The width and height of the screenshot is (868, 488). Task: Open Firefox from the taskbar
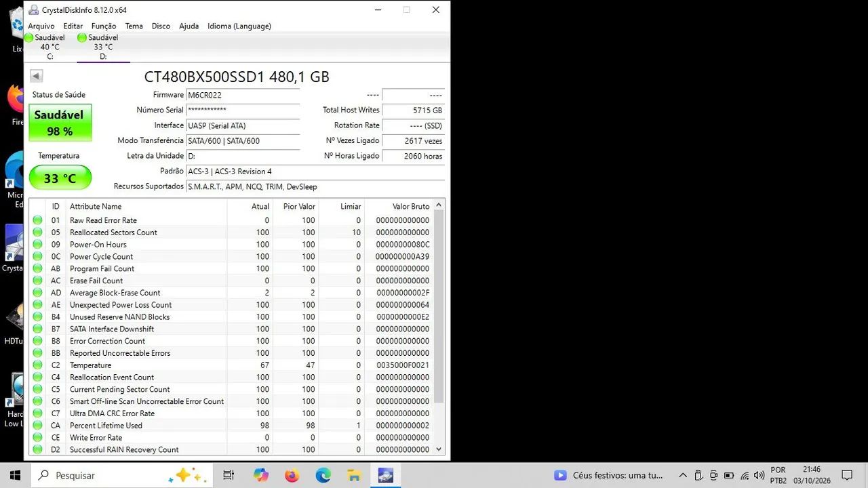coord(292,475)
